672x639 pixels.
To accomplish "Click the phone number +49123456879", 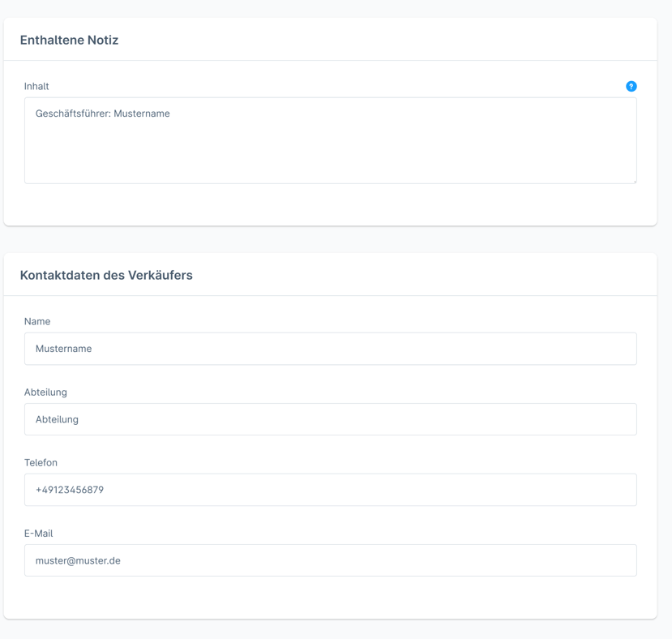I will pos(70,490).
